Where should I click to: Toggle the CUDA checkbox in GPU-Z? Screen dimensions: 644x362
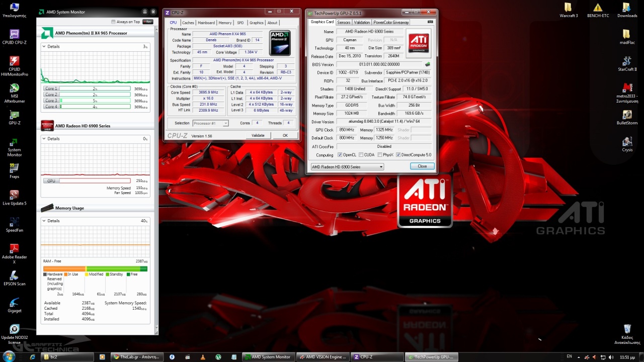click(361, 155)
